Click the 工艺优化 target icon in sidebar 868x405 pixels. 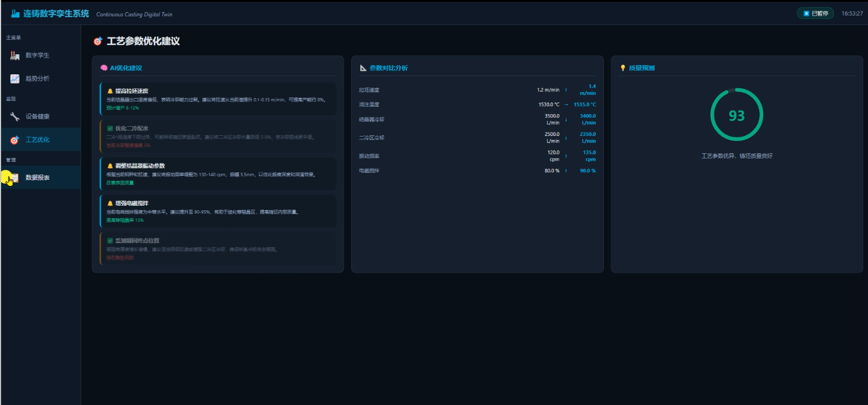coord(15,139)
